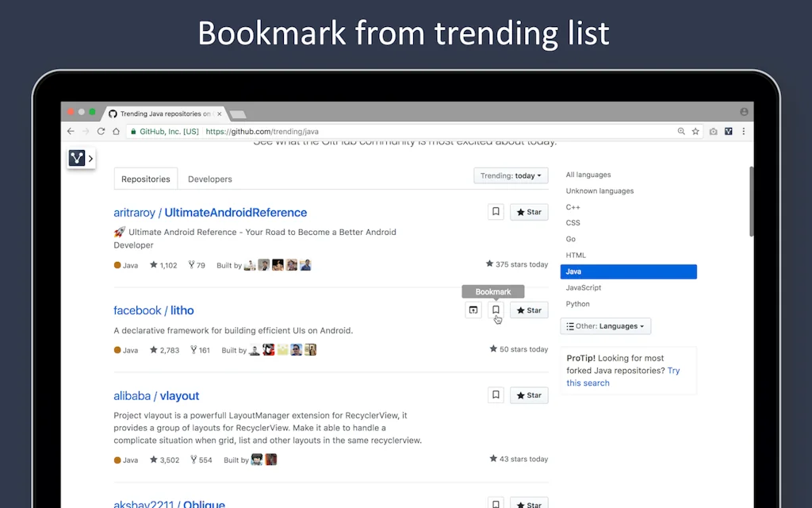Click the page's vertical scrollbar
The width and height of the screenshot is (812, 508).
[751, 202]
